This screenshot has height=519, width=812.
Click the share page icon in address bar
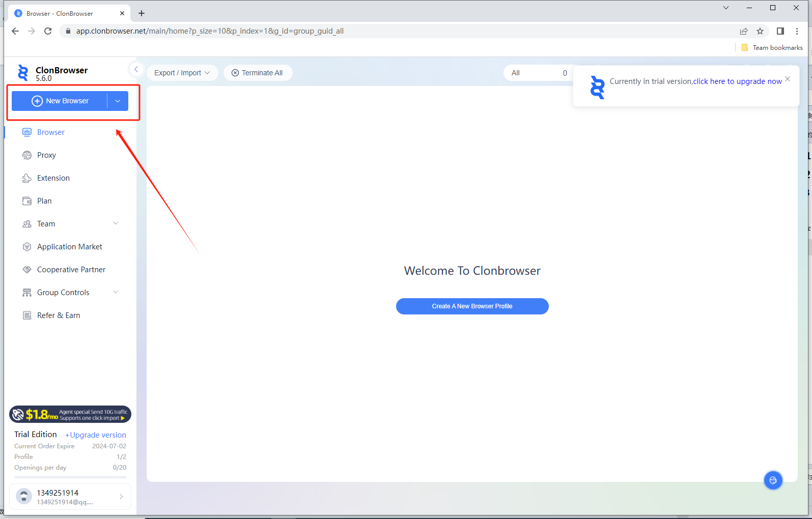tap(744, 31)
